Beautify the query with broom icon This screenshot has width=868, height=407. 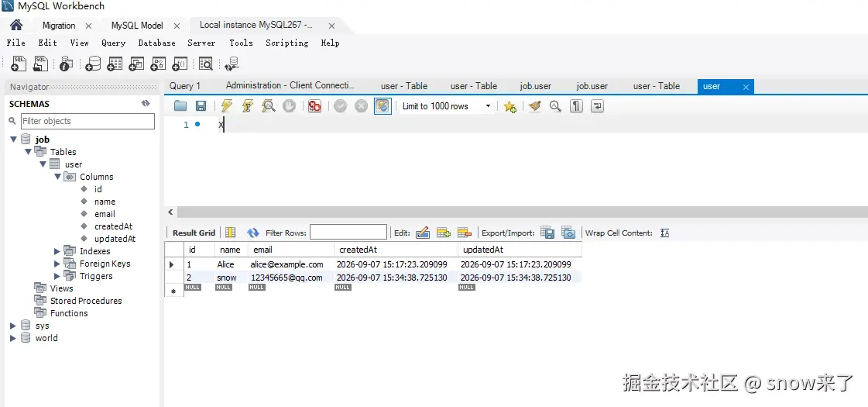pyautogui.click(x=534, y=106)
